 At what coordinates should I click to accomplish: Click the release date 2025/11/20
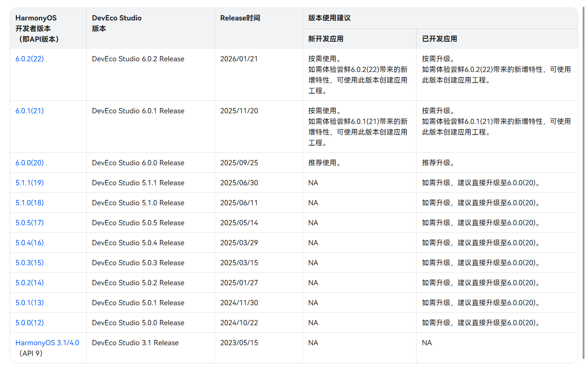(x=239, y=111)
